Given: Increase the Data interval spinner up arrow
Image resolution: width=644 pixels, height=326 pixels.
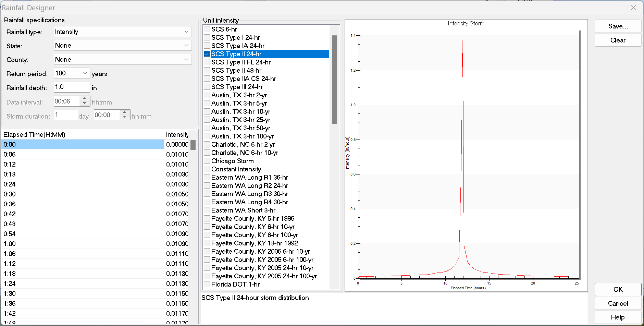Looking at the screenshot, I should pos(85,98).
